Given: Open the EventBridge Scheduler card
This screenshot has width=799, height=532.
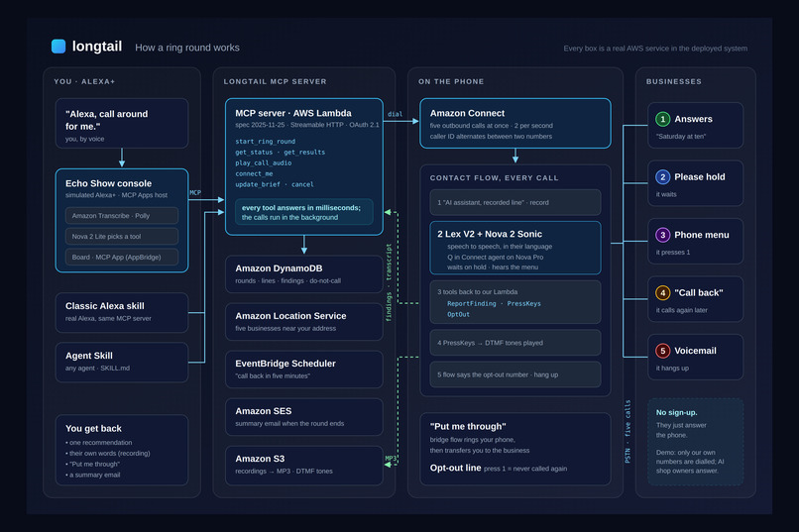Looking at the screenshot, I should coord(303,370).
